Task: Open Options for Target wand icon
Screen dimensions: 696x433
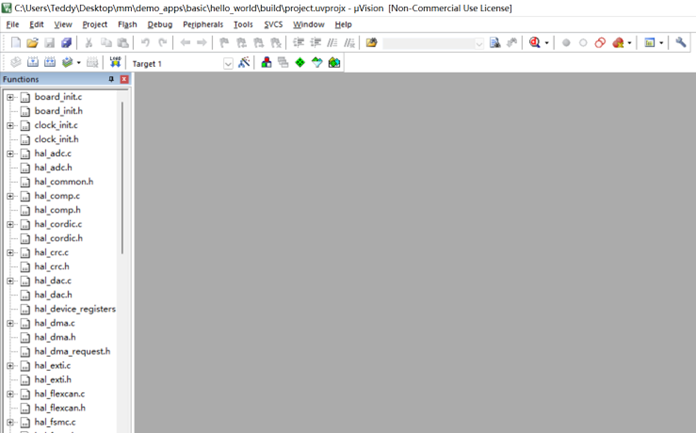Action: pos(243,63)
